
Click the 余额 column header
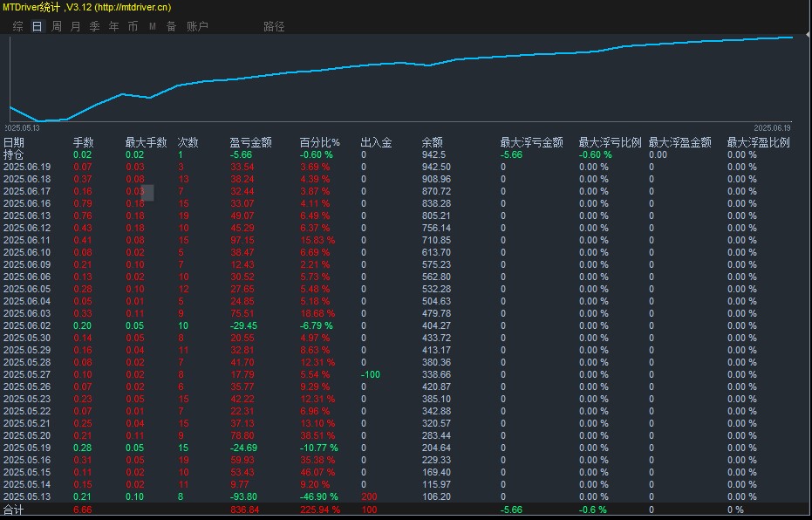point(433,142)
